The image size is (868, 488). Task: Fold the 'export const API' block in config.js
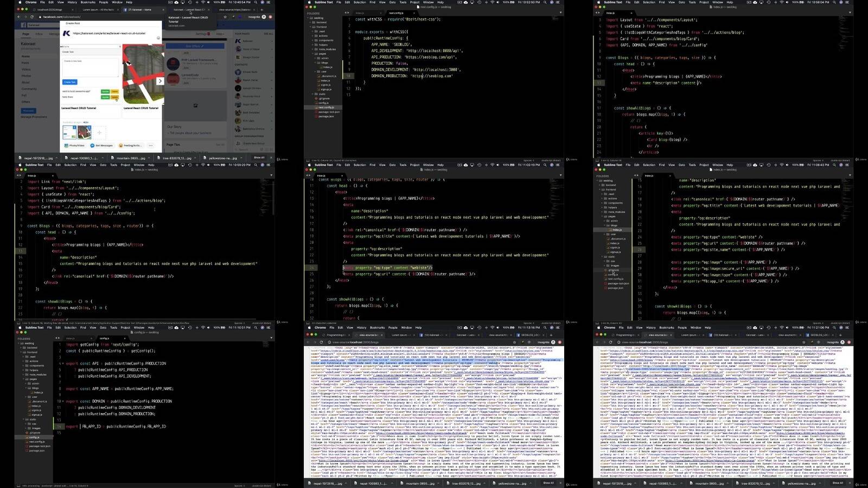(63, 363)
